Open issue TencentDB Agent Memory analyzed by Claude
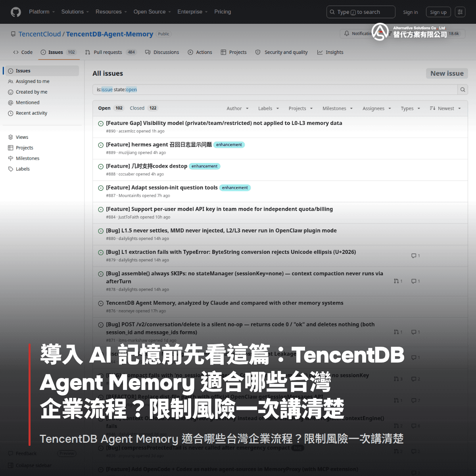Image resolution: width=476 pixels, height=476 pixels. pyautogui.click(x=225, y=303)
